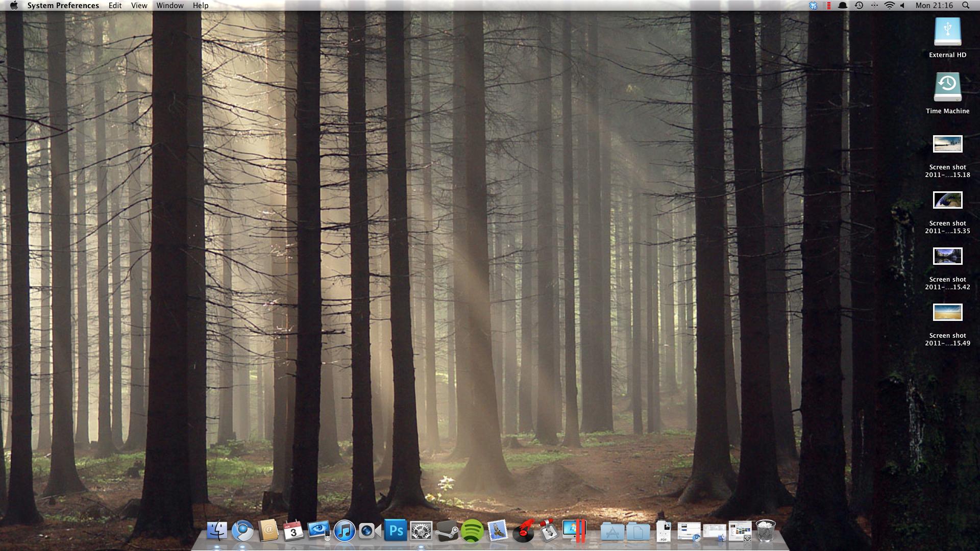The width and height of the screenshot is (980, 551).
Task: Open System Preferences gear in dock
Action: (x=421, y=531)
